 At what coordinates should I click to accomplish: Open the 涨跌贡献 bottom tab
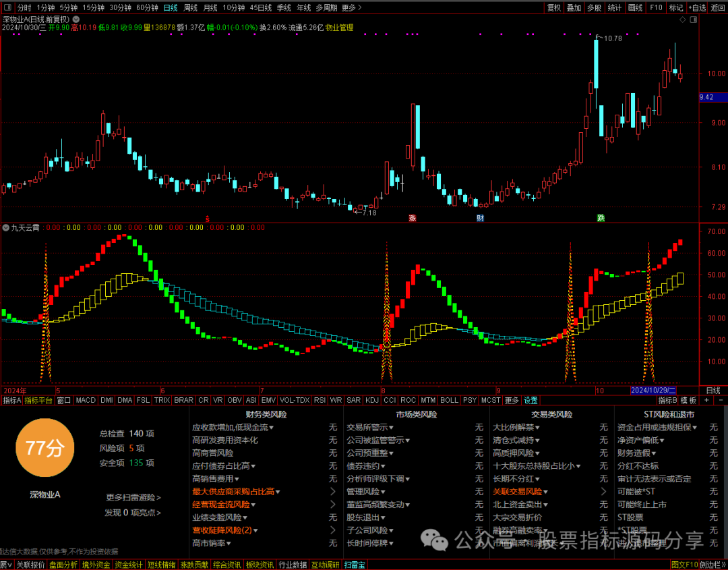coord(195,565)
